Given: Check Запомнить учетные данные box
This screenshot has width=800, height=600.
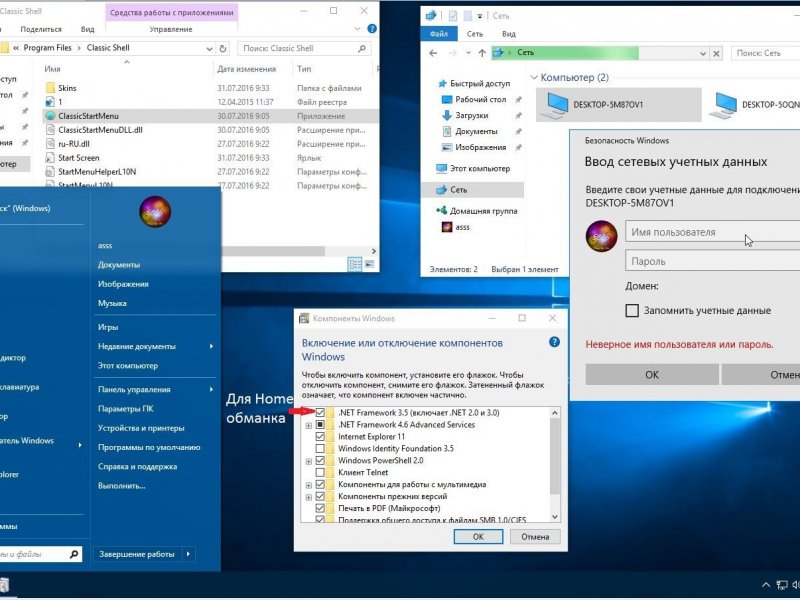Looking at the screenshot, I should click(x=632, y=310).
